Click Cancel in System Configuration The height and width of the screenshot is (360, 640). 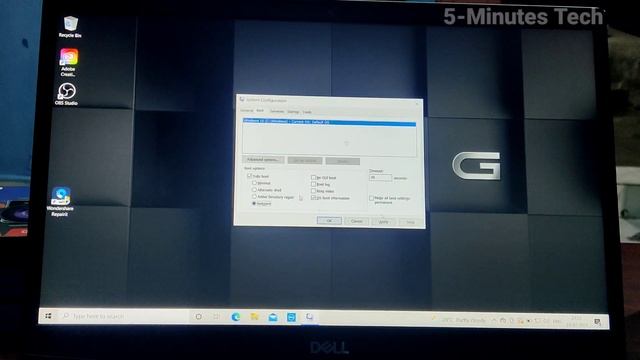(356, 221)
